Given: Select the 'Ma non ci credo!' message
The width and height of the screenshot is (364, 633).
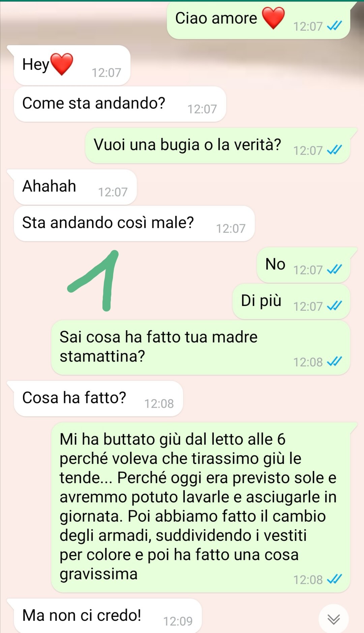Looking at the screenshot, I should [x=108, y=616].
